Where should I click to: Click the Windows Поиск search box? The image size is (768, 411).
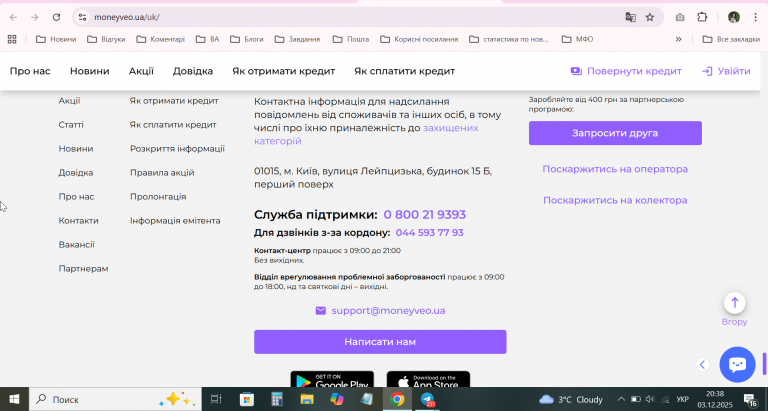115,399
